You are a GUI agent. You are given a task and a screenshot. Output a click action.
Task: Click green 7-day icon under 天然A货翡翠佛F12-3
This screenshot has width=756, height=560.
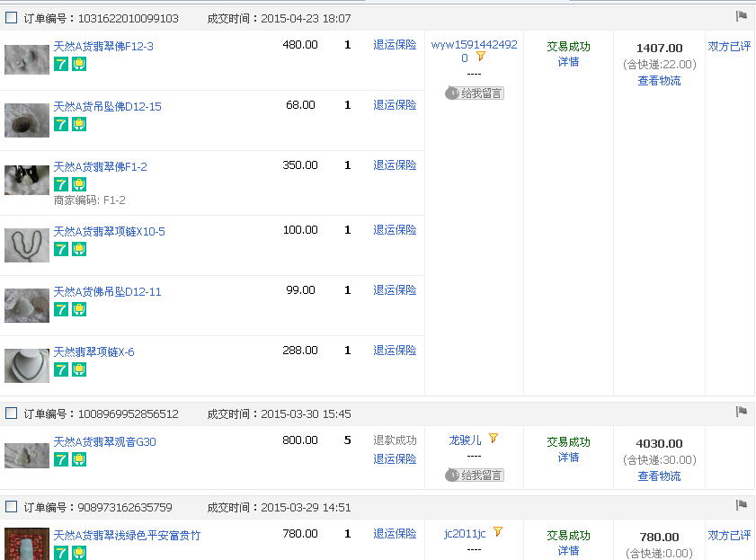pyautogui.click(x=61, y=64)
